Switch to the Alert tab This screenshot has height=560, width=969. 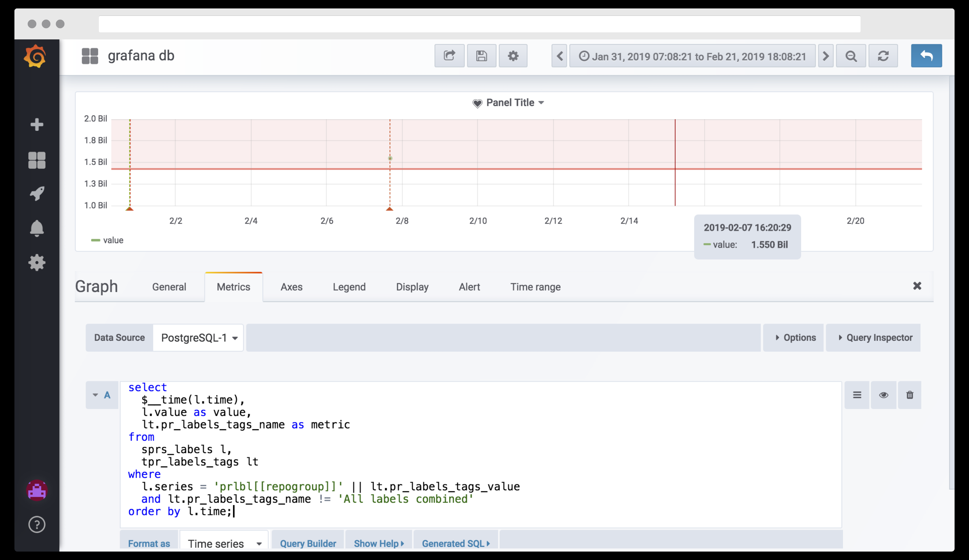469,287
